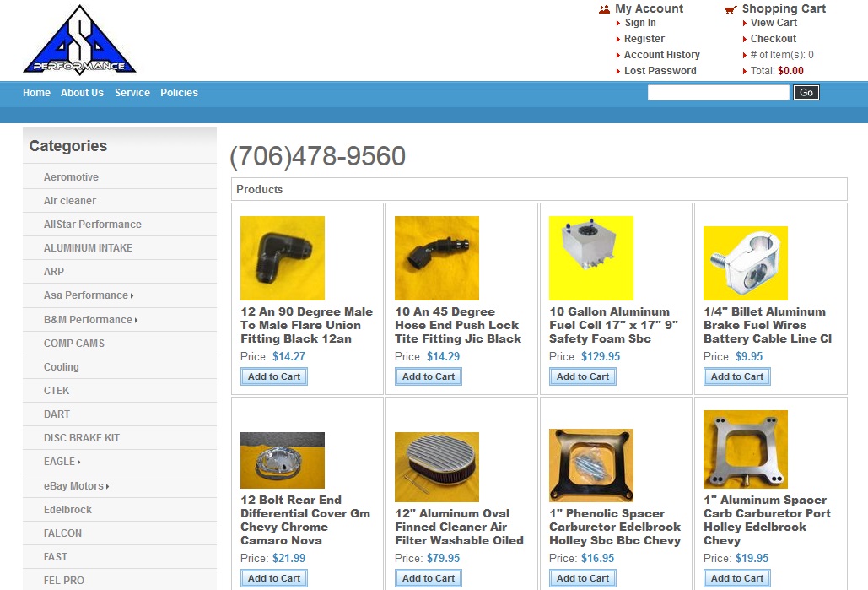Add the $16.95 phenolic spacer to cart
This screenshot has width=868, height=590.
pos(583,578)
